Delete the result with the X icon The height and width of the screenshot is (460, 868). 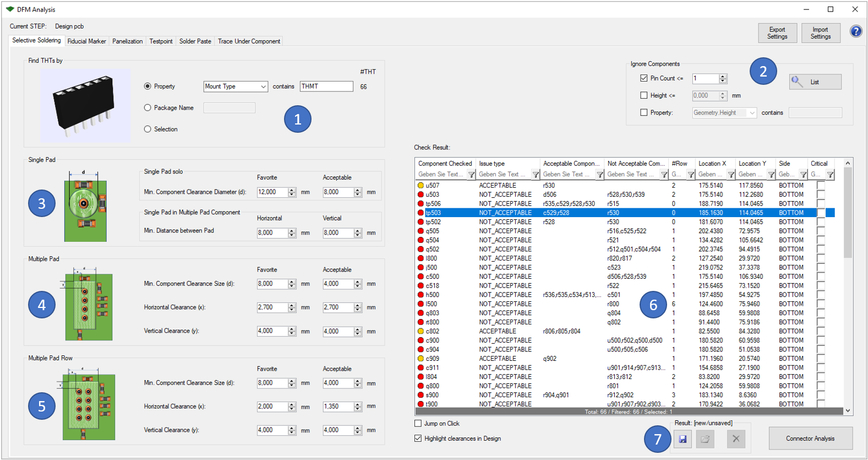[x=736, y=439]
